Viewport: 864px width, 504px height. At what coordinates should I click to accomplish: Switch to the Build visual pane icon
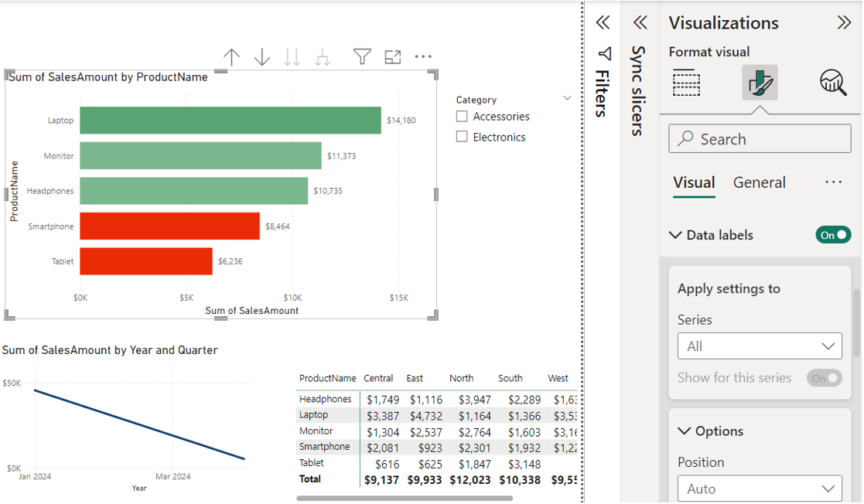(x=685, y=83)
